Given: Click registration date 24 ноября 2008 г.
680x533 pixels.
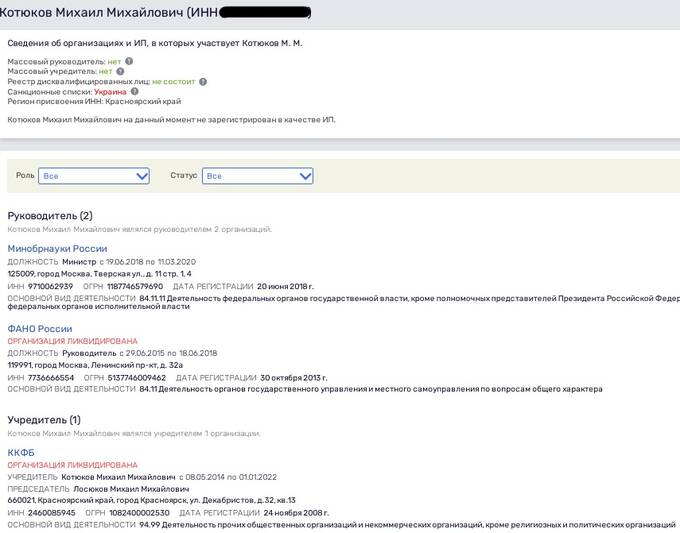Looking at the screenshot, I should coord(296,513).
